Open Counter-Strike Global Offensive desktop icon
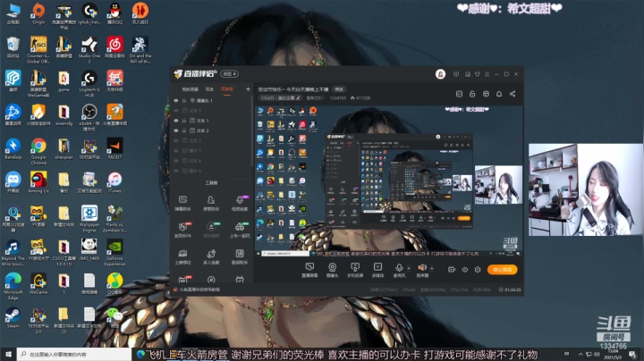 (x=38, y=50)
